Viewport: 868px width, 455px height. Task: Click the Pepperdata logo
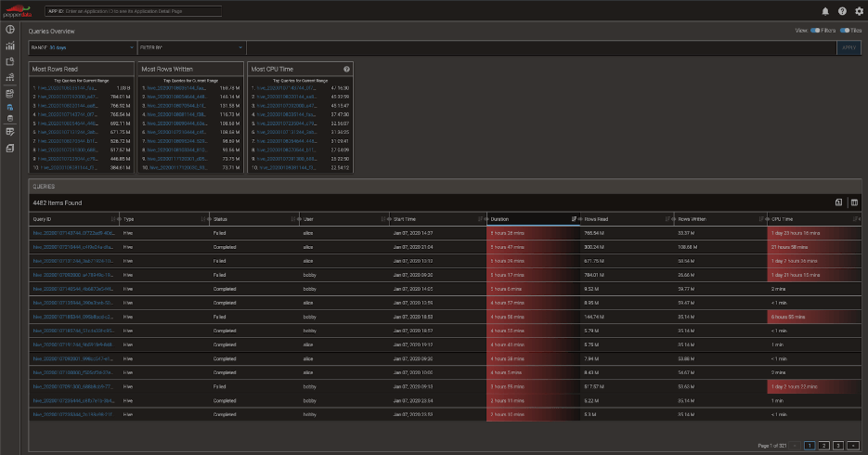tap(17, 11)
